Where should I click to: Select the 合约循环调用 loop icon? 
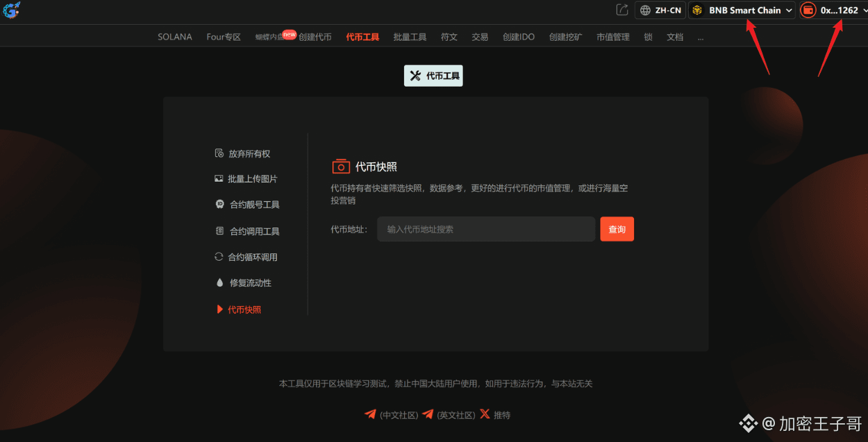click(219, 257)
